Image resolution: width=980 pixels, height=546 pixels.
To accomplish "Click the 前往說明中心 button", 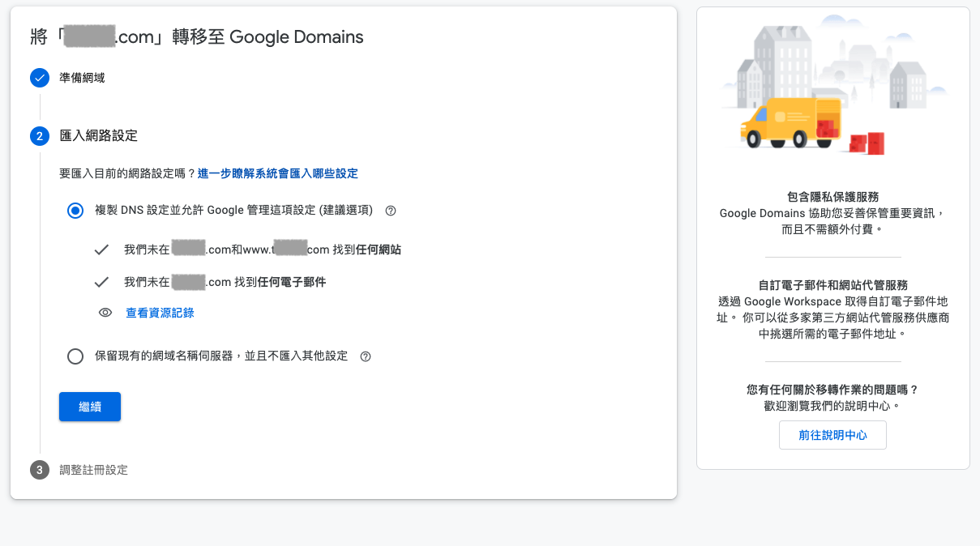I will (832, 434).
